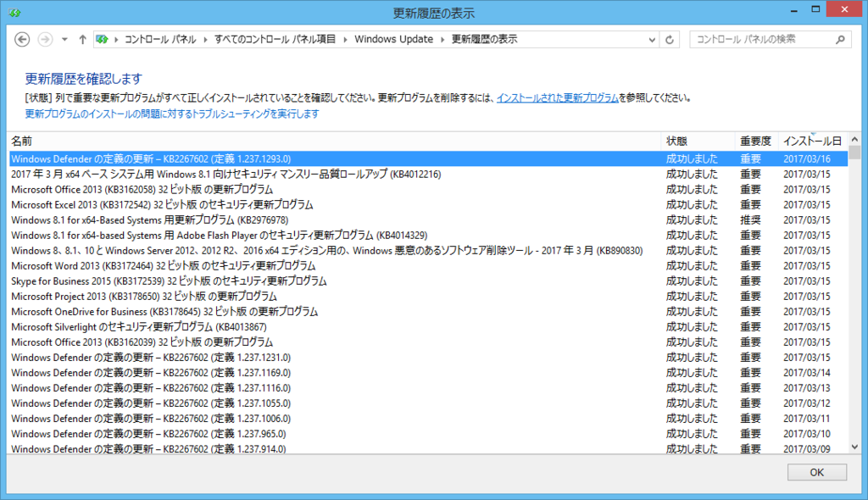Open recent locations dropdown arrow
868x500 pixels.
[x=64, y=39]
